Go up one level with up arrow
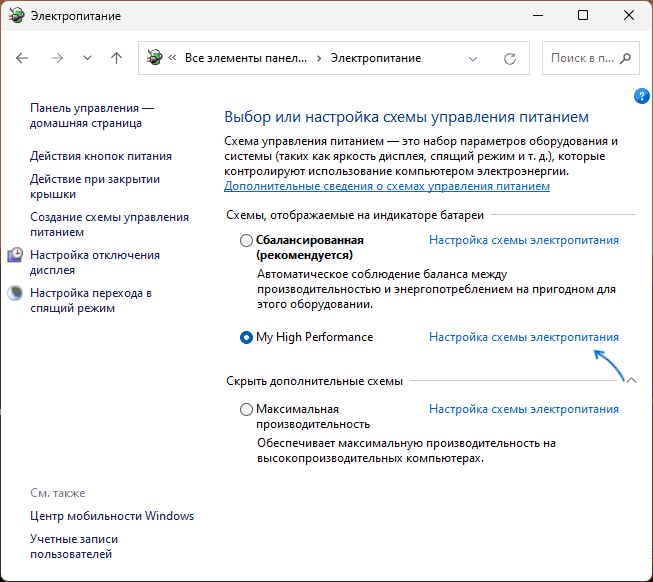 [117, 58]
